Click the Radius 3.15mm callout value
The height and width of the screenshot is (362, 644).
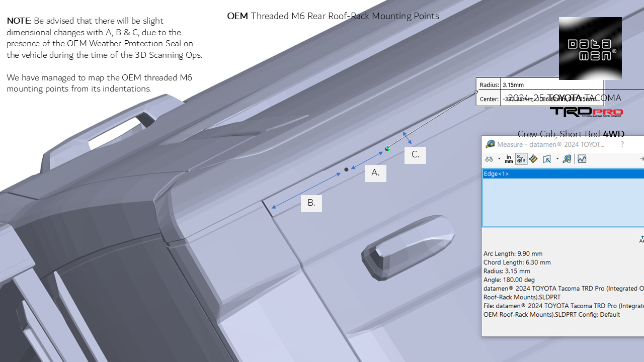513,85
